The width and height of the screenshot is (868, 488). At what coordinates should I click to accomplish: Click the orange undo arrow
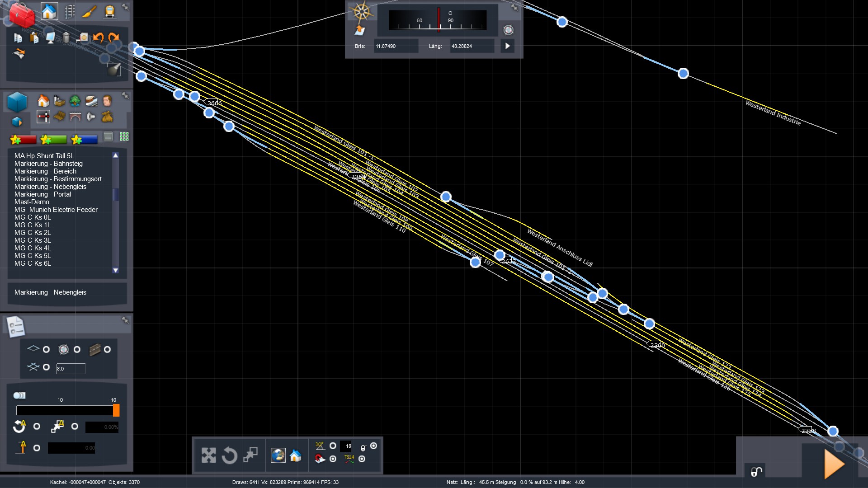[x=98, y=38]
